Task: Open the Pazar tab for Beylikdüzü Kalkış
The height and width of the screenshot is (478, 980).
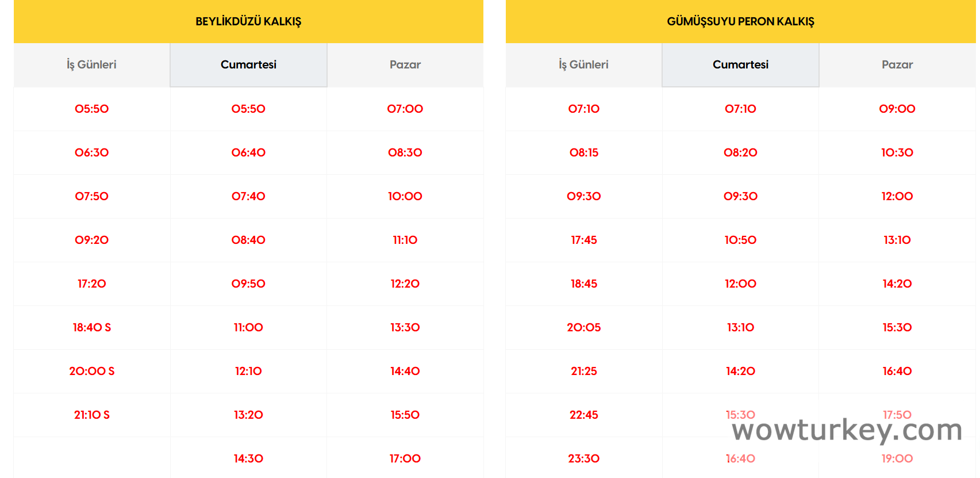Action: [x=405, y=65]
